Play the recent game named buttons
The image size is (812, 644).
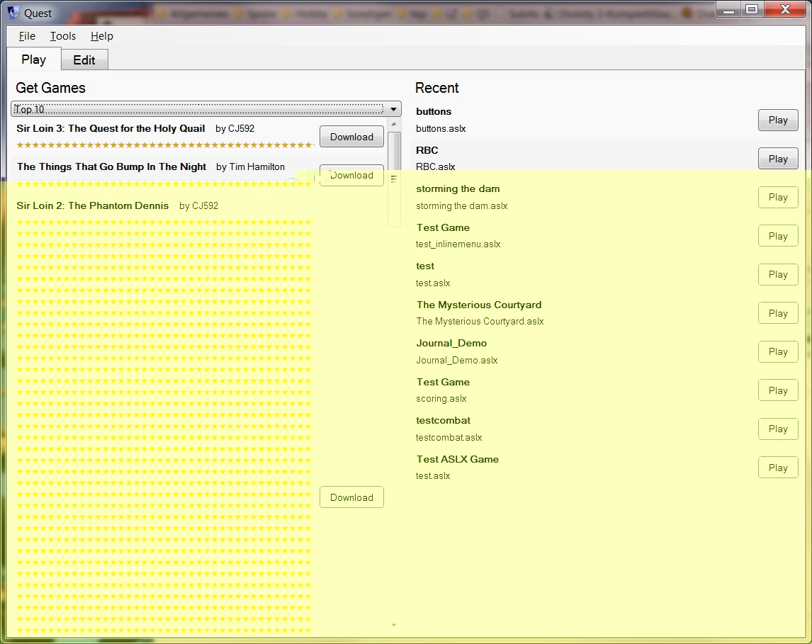pyautogui.click(x=777, y=120)
